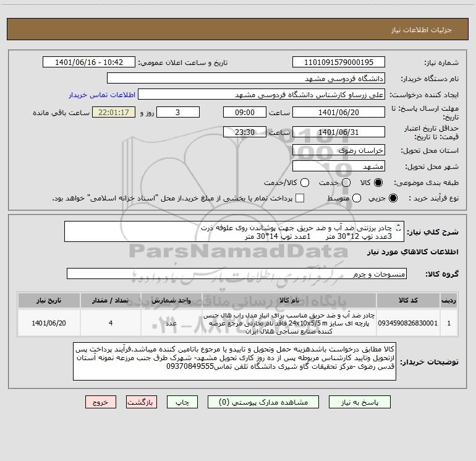Click the requester field علی زرساو کارشناس
This screenshot has height=461, width=476.
tap(261, 94)
